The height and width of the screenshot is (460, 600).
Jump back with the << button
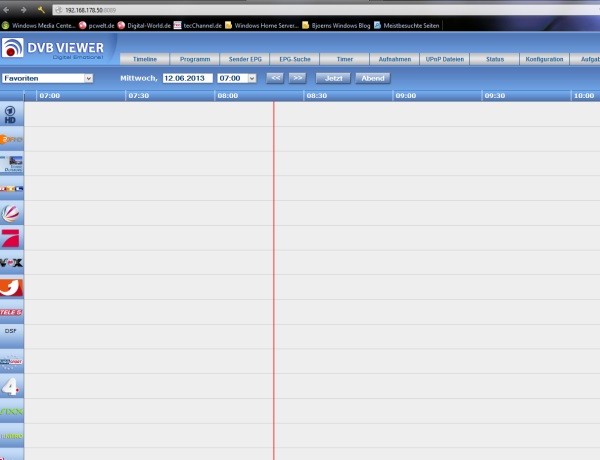tap(275, 78)
